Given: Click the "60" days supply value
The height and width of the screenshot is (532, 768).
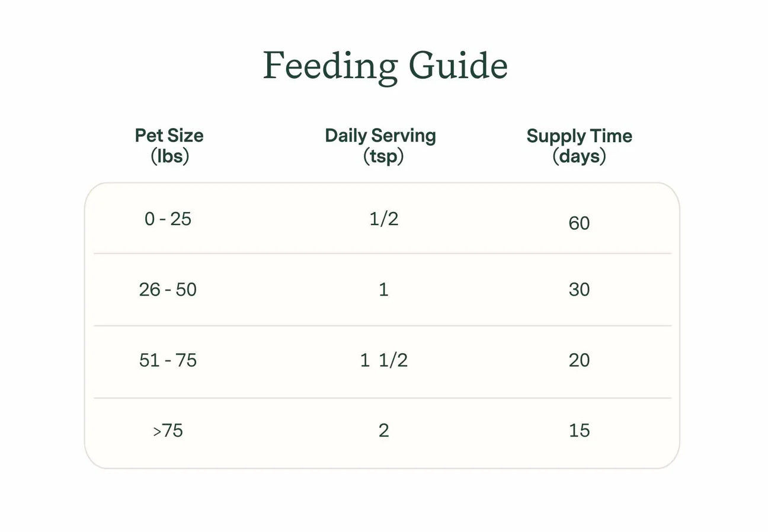Looking at the screenshot, I should (x=579, y=223).
